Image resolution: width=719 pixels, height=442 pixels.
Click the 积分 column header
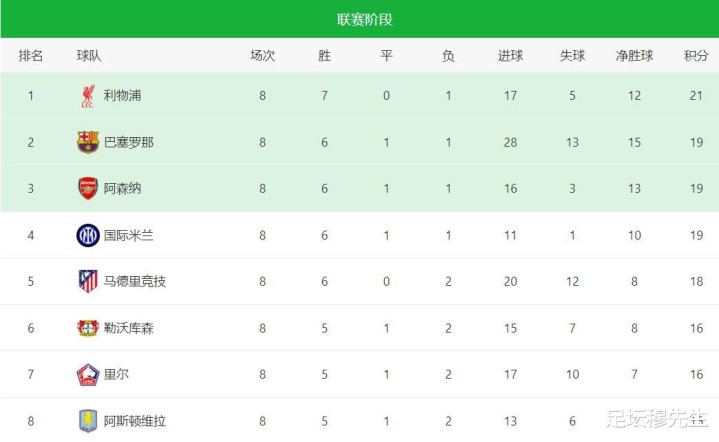(x=696, y=56)
